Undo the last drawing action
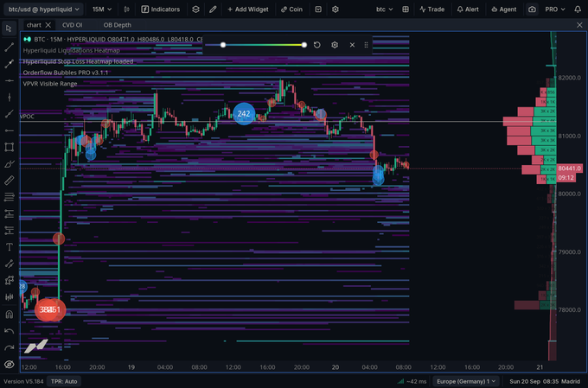The image size is (588, 388). coord(9,331)
